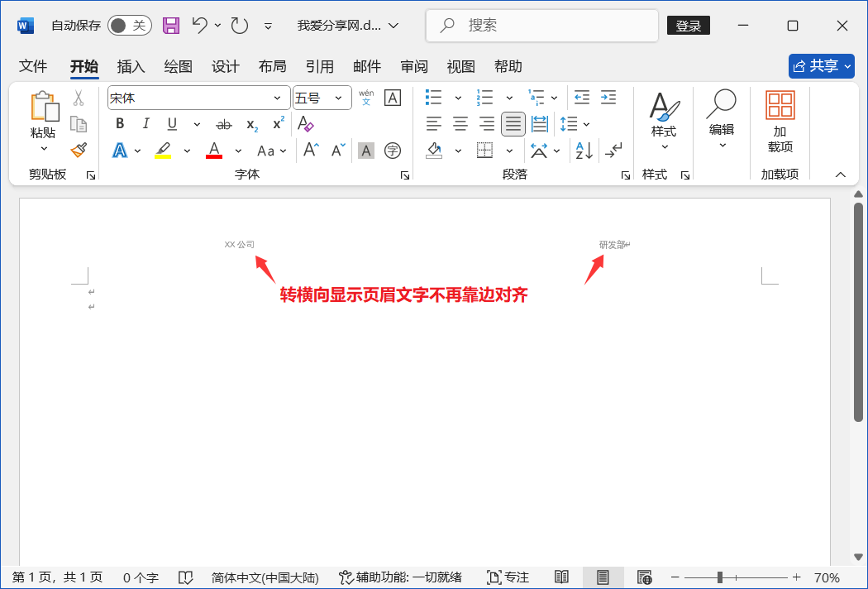
Task: Apply distributed alignment
Action: [539, 123]
